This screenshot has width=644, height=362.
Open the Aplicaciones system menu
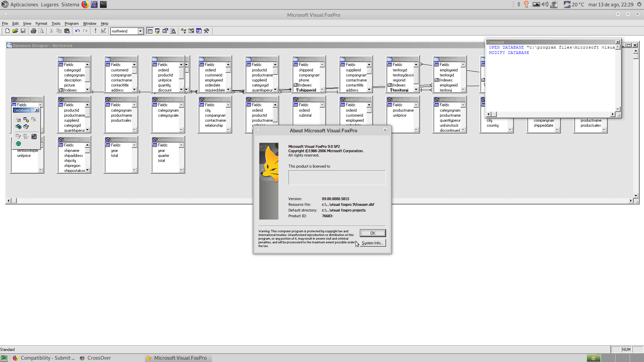(x=24, y=4)
